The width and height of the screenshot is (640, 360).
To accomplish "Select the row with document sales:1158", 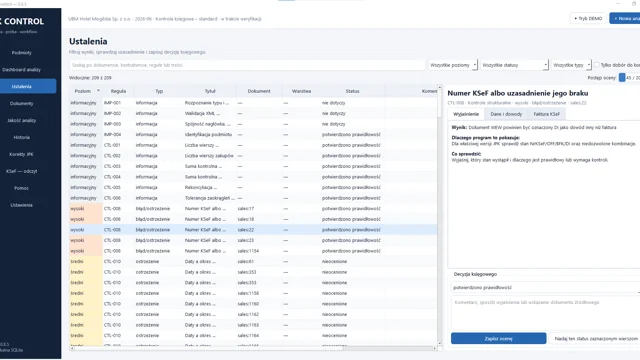I will (253, 293).
